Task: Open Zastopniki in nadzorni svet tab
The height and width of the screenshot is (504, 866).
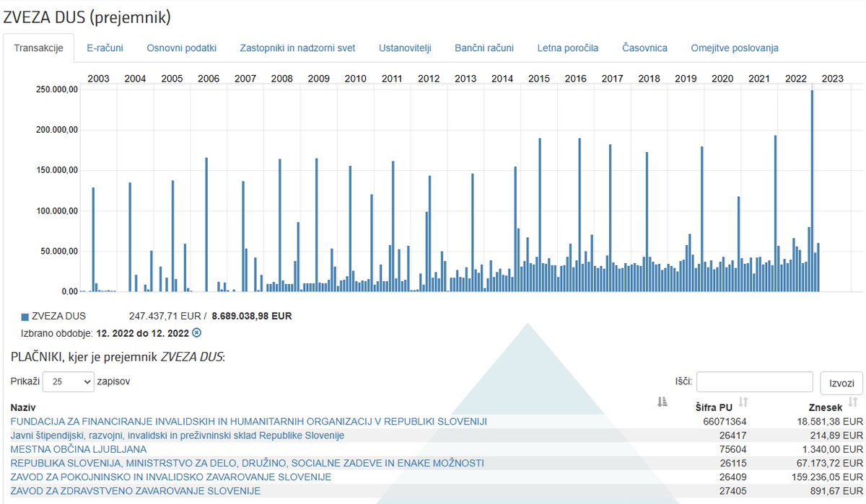Action: tap(297, 48)
